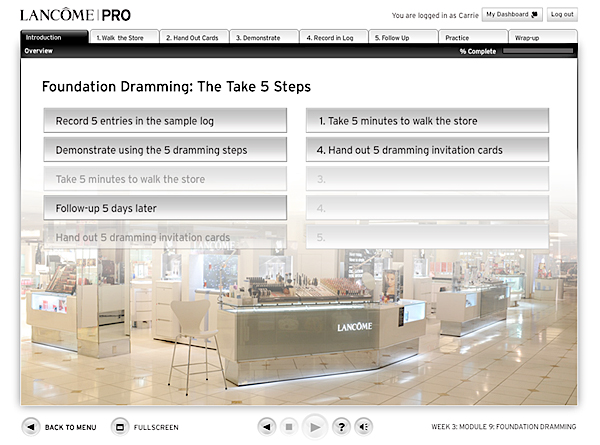
Task: Click faded 'Hand out 5 dramming invitation cards'
Action: click(x=165, y=237)
